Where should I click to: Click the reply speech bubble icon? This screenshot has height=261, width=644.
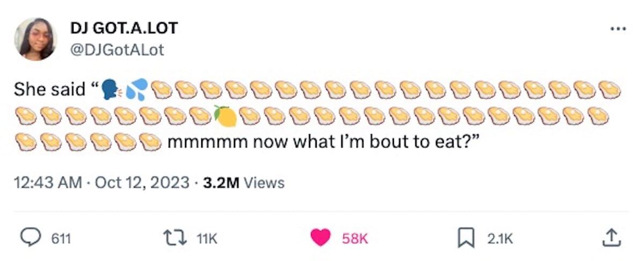coord(31,238)
